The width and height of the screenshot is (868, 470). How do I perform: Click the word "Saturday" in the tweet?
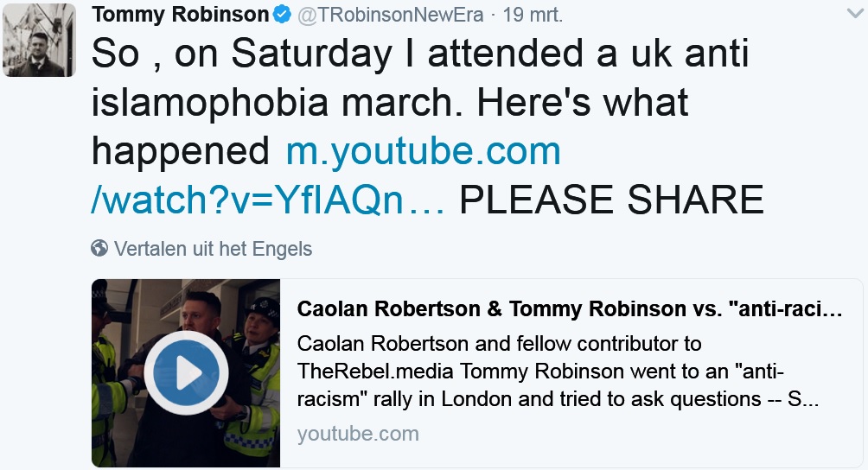pyautogui.click(x=315, y=54)
